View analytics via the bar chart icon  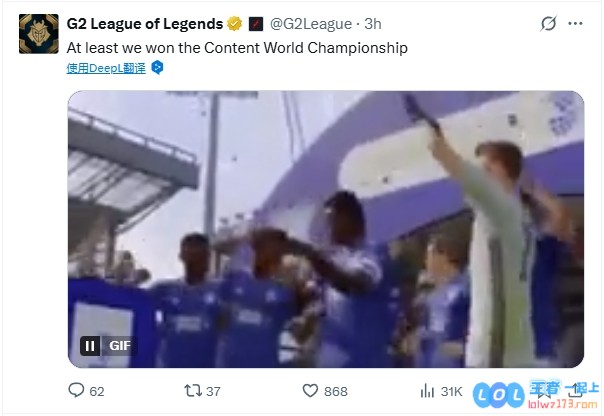(x=427, y=391)
